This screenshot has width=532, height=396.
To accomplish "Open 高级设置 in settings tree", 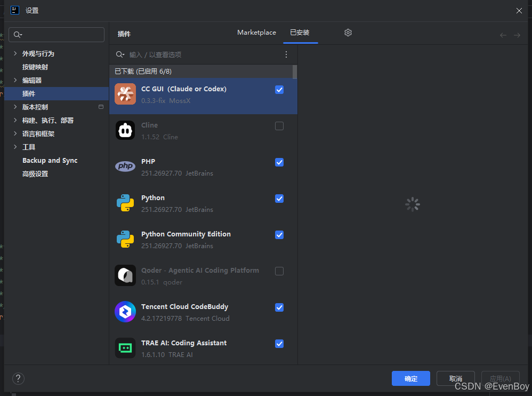I will [35, 173].
